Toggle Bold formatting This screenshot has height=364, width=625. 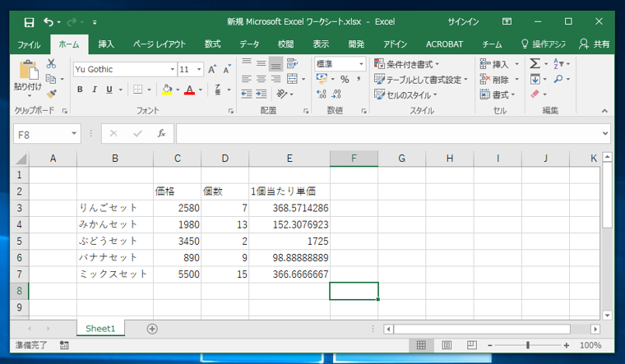[x=80, y=90]
